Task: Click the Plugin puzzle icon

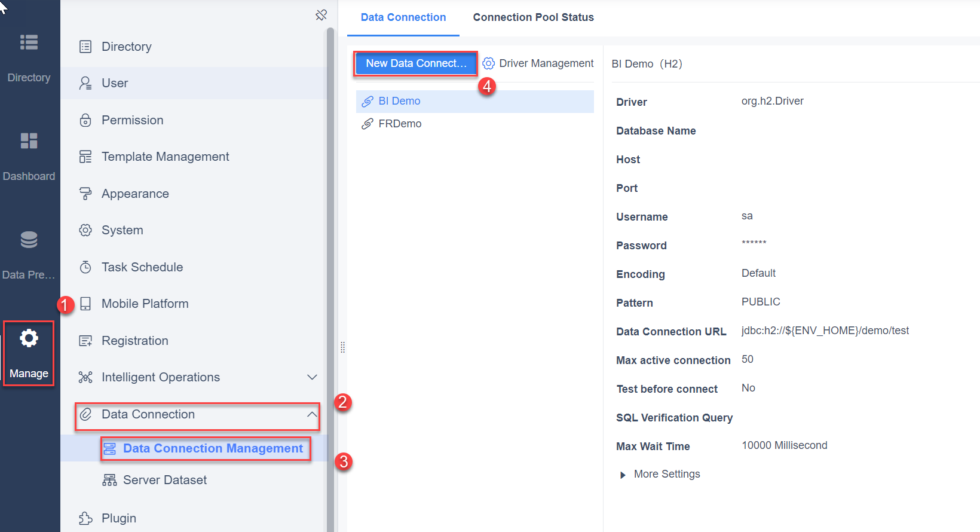Action: pos(85,518)
